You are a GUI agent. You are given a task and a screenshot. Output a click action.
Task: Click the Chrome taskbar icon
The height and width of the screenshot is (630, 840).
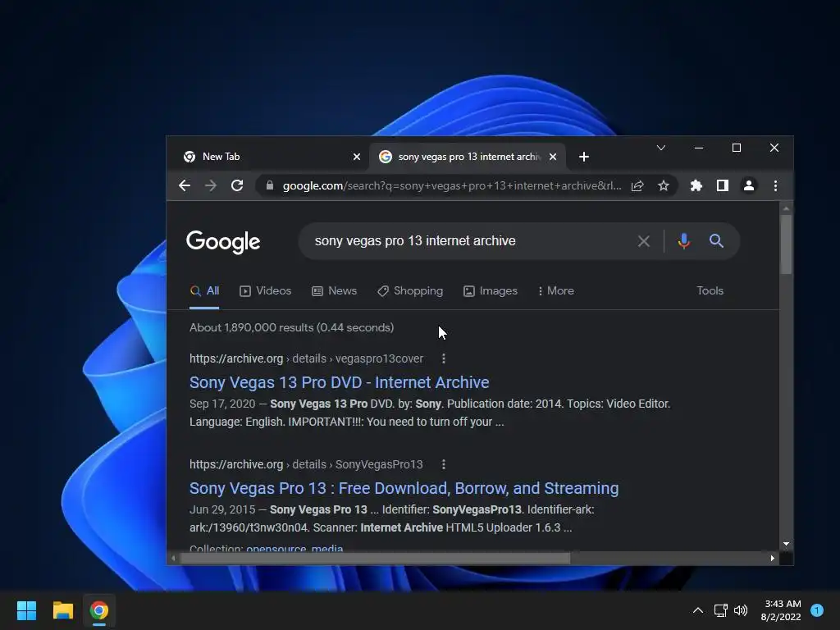99,610
